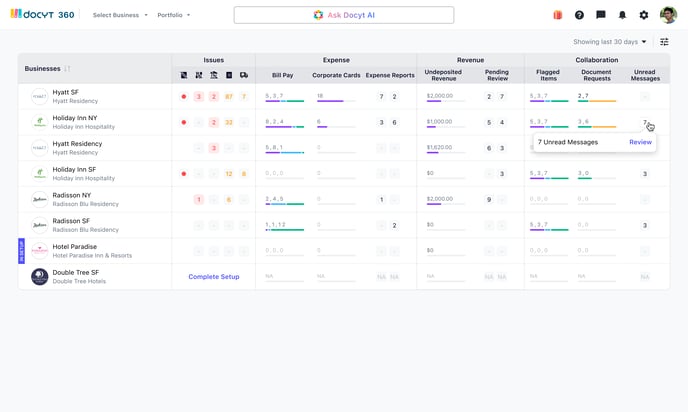Click the red dot issue for Holiday Inn NY

pos(184,122)
